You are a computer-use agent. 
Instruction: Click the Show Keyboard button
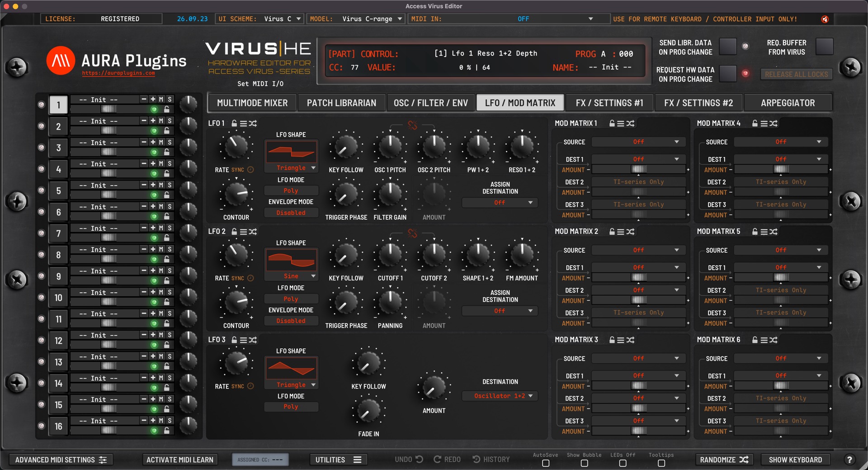point(795,460)
